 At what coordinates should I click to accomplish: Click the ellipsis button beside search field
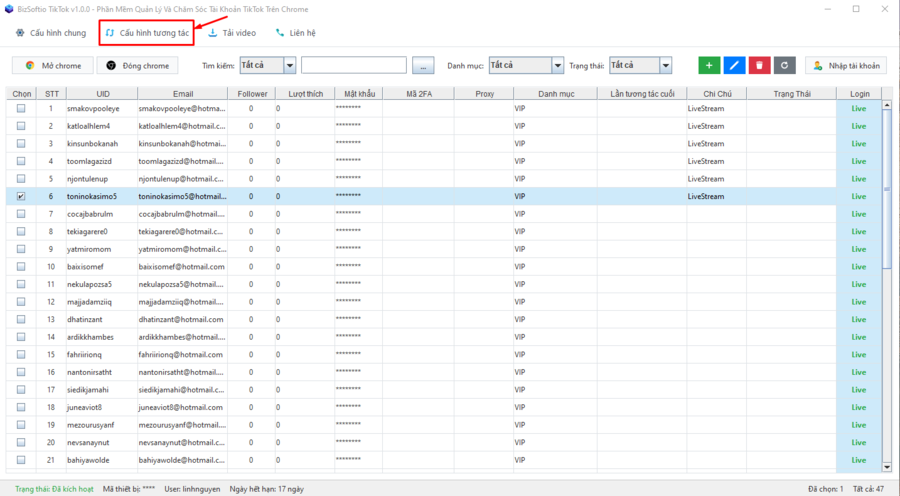(425, 65)
